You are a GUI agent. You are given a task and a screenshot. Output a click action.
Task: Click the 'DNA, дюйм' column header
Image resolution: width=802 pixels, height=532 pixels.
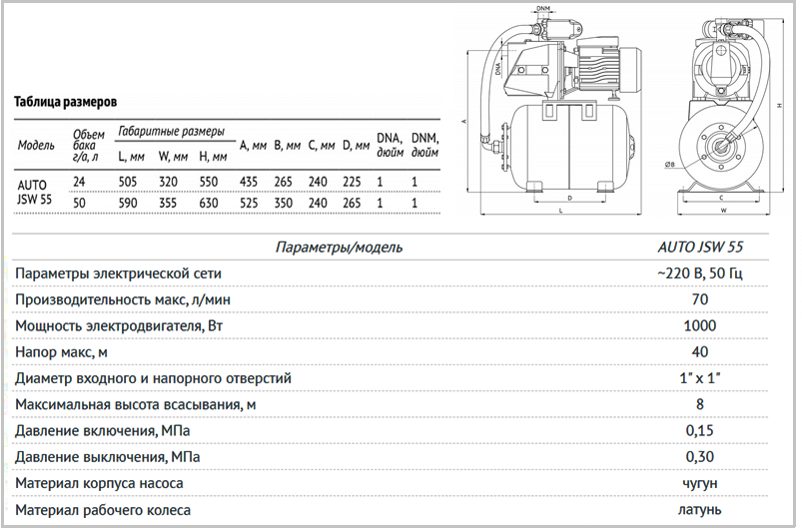coord(391,145)
